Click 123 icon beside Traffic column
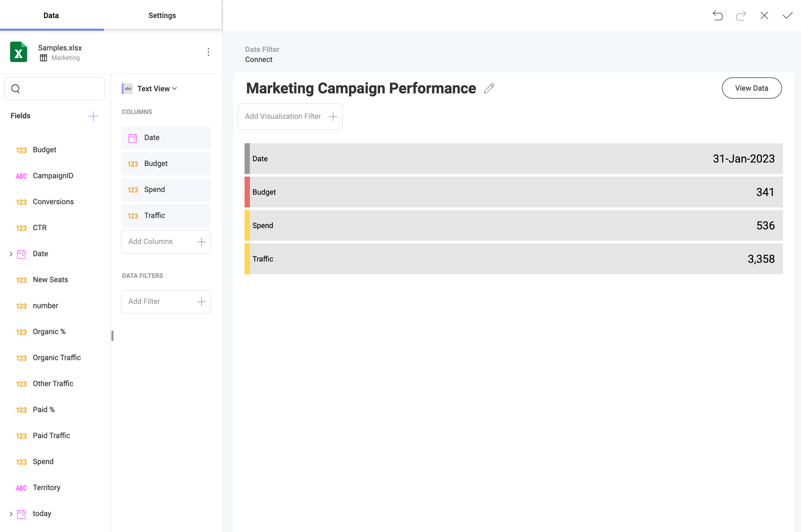The width and height of the screenshot is (801, 532). [x=133, y=216]
